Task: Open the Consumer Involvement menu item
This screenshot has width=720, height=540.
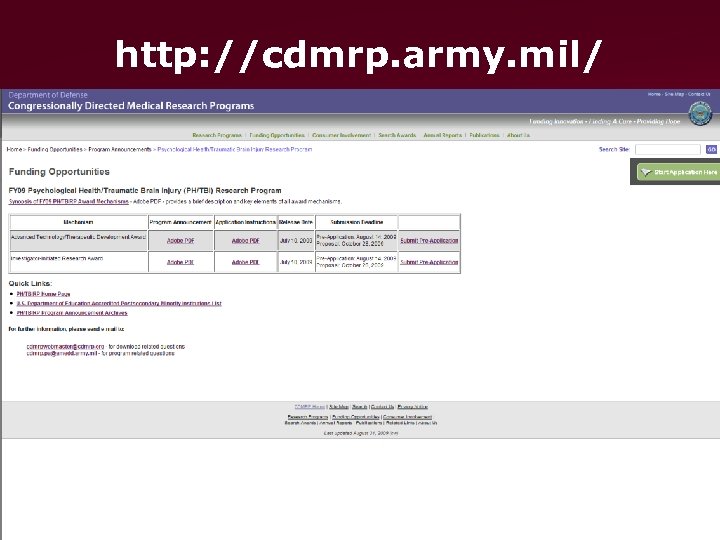Action: point(341,135)
